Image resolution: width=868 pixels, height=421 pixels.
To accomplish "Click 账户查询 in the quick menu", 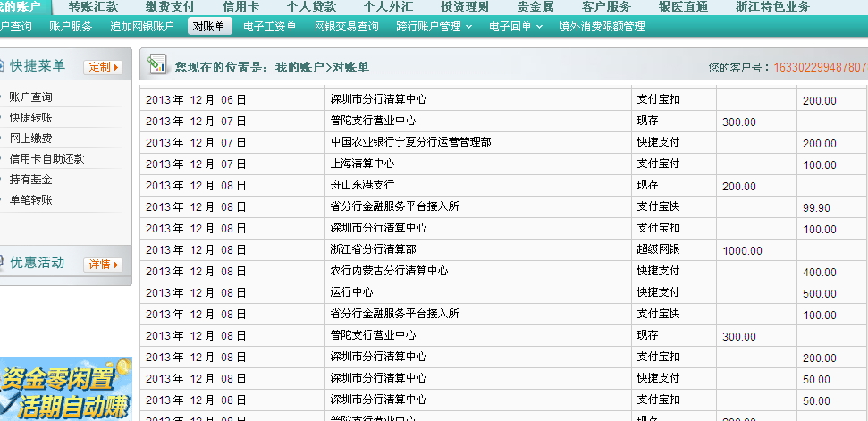I will [x=30, y=97].
